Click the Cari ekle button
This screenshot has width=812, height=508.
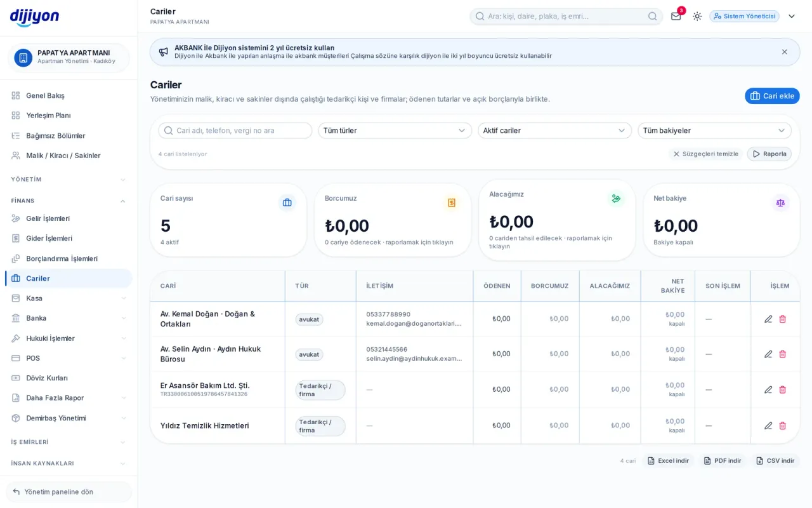(x=772, y=96)
